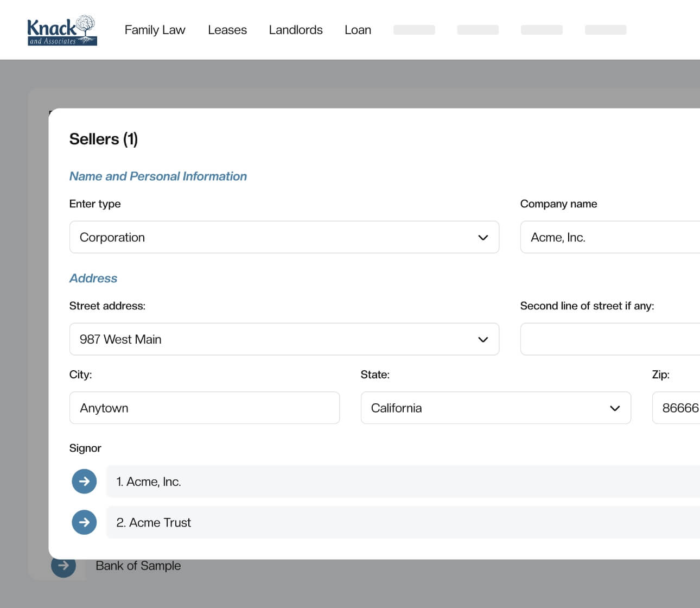Click the Company name input field
The width and height of the screenshot is (700, 608).
pos(609,237)
